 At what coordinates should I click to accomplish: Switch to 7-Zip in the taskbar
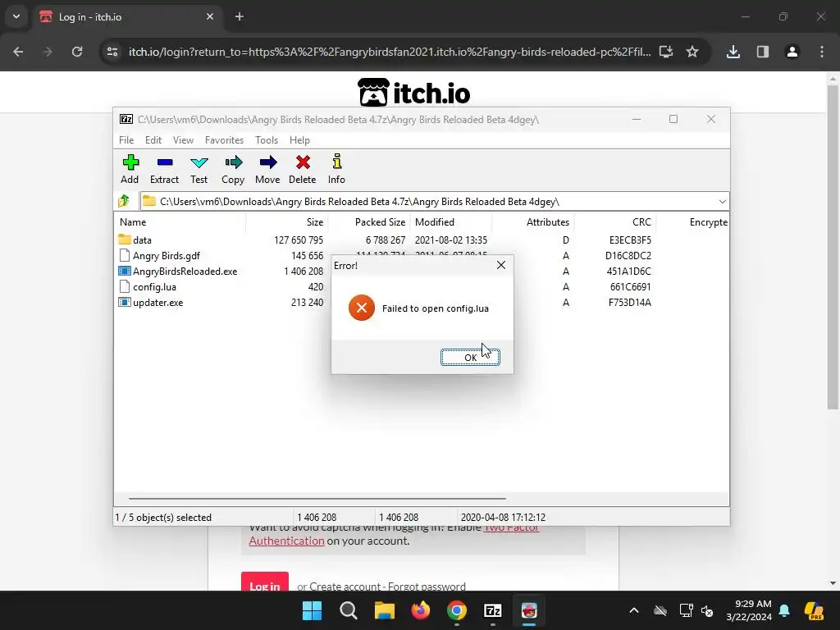tap(493, 610)
